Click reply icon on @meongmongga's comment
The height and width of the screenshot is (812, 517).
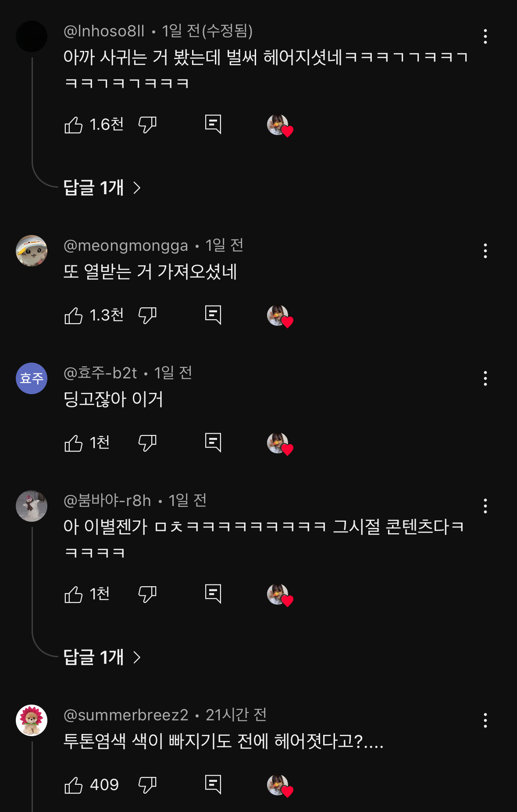coord(213,316)
